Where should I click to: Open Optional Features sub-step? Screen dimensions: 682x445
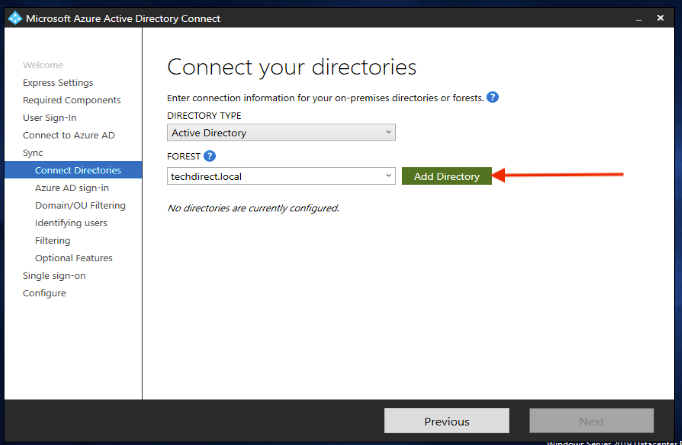click(x=74, y=258)
